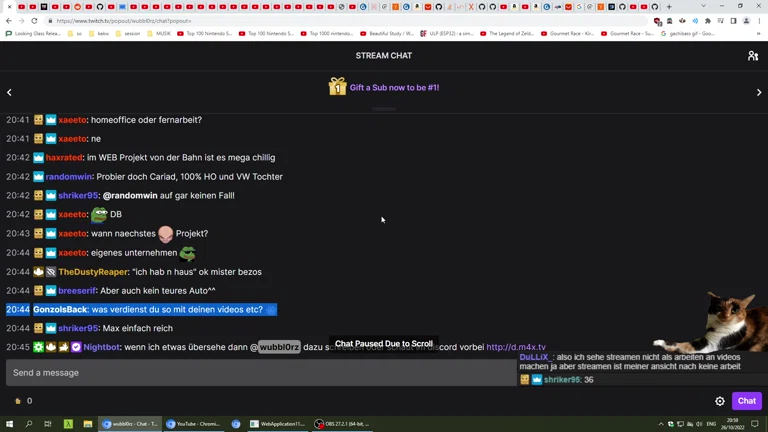Click the channel points icon below input
The height and width of the screenshot is (432, 768).
[18, 401]
